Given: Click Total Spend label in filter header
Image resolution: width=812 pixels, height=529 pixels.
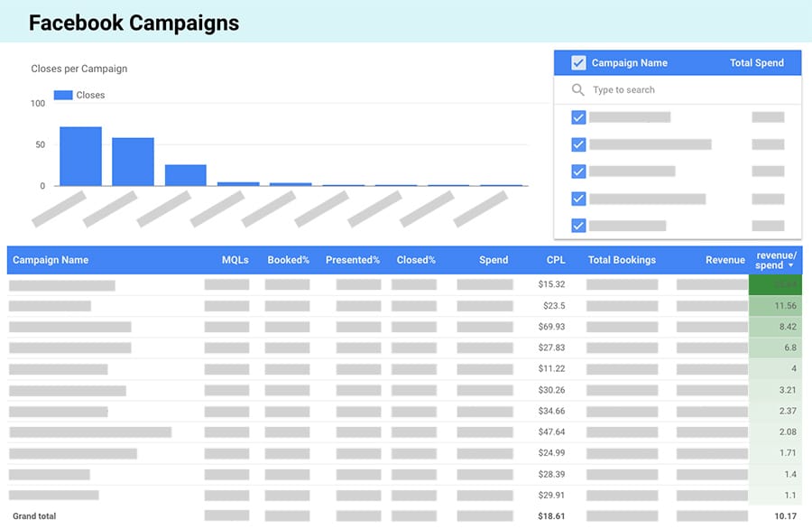Looking at the screenshot, I should (757, 62).
